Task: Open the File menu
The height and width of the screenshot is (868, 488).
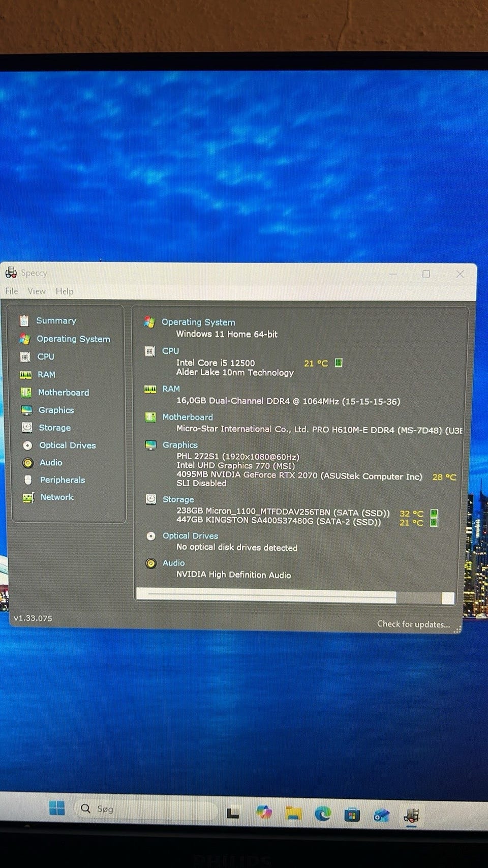Action: [11, 291]
